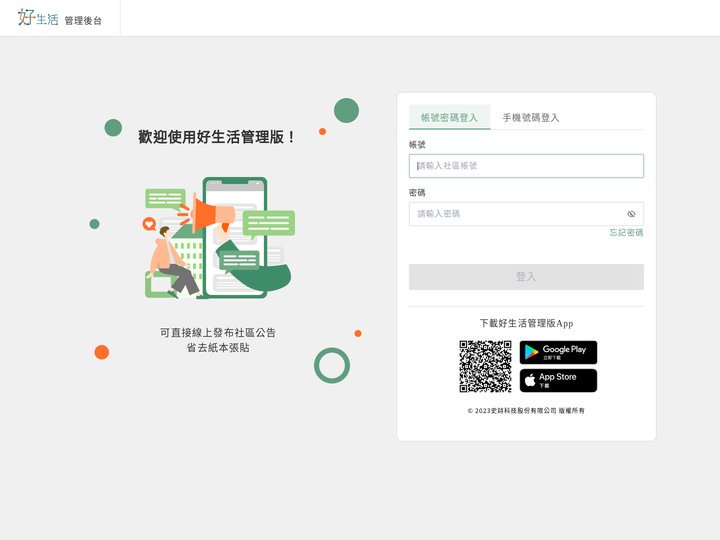Image resolution: width=720 pixels, height=540 pixels.
Task: Open the Google Play download badge
Action: [x=558, y=352]
